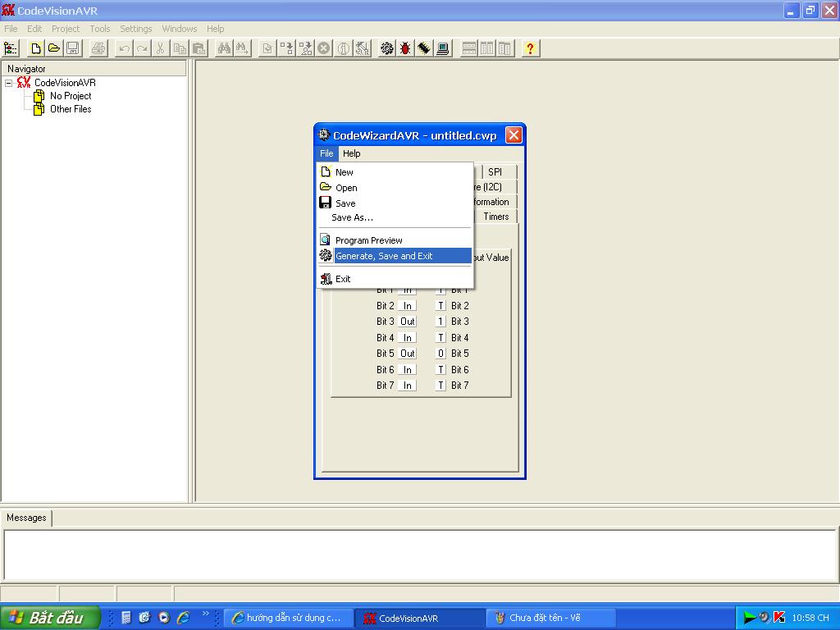The image size is (840, 630).
Task: Click the Stop compilation toolbar icon
Action: coord(323,48)
